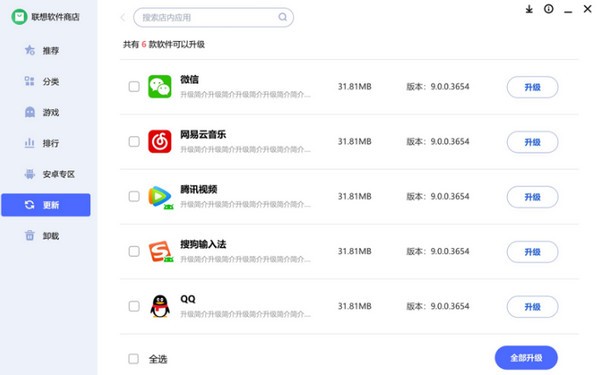This screenshot has height=375, width=600.
Task: Click the search magnifier icon
Action: click(x=282, y=17)
